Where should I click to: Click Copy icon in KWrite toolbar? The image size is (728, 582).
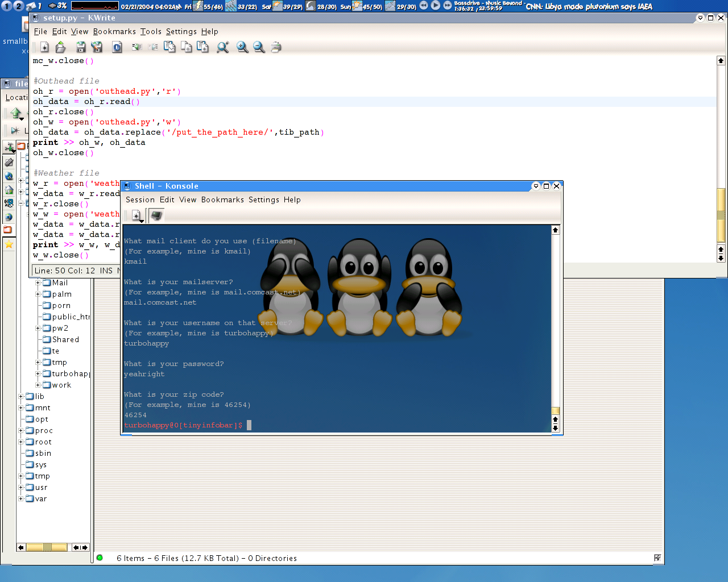pos(186,47)
